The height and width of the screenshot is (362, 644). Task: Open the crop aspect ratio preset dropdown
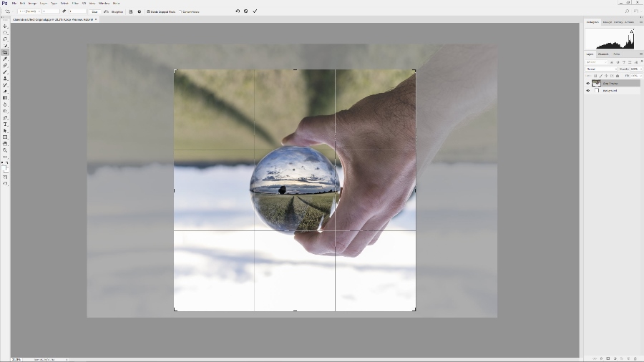pyautogui.click(x=29, y=11)
